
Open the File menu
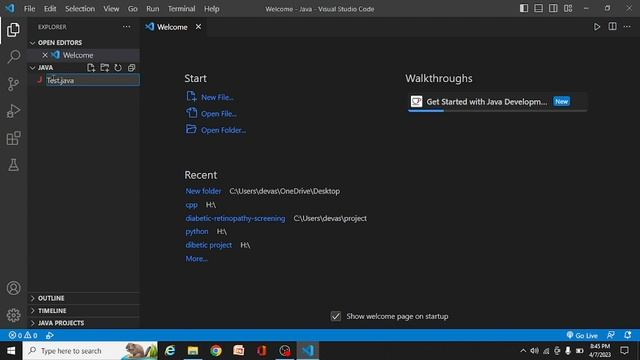(29, 9)
